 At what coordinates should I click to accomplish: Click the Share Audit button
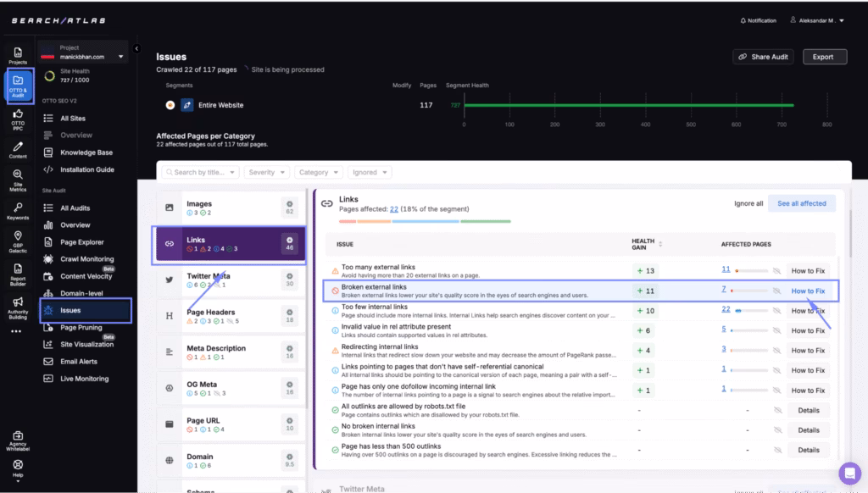point(762,57)
